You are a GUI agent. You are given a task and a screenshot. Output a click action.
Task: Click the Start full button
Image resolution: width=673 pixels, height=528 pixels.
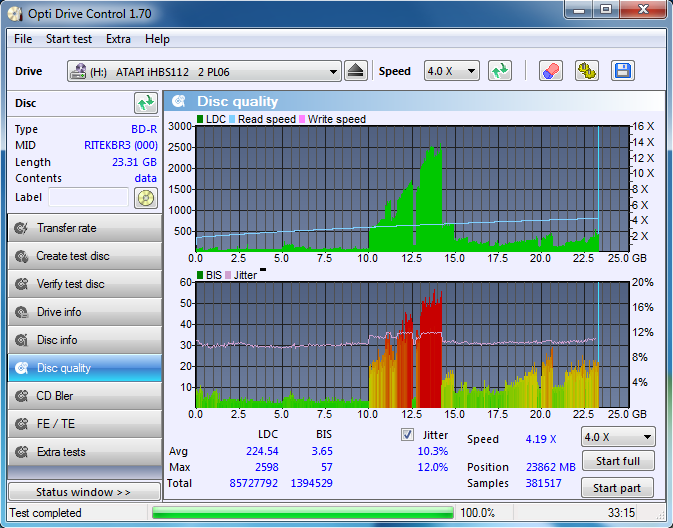click(x=618, y=461)
